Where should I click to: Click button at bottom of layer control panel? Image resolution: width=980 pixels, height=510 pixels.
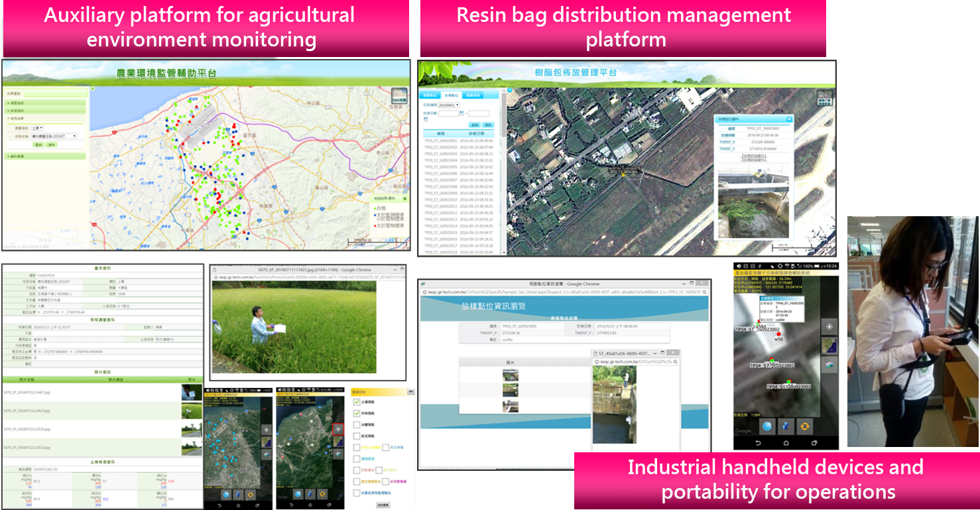point(383,505)
